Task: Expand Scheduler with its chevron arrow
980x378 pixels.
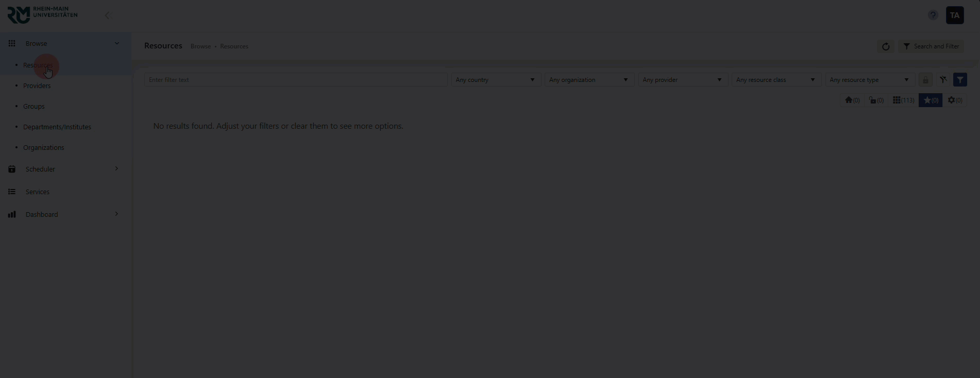Action: 116,168
